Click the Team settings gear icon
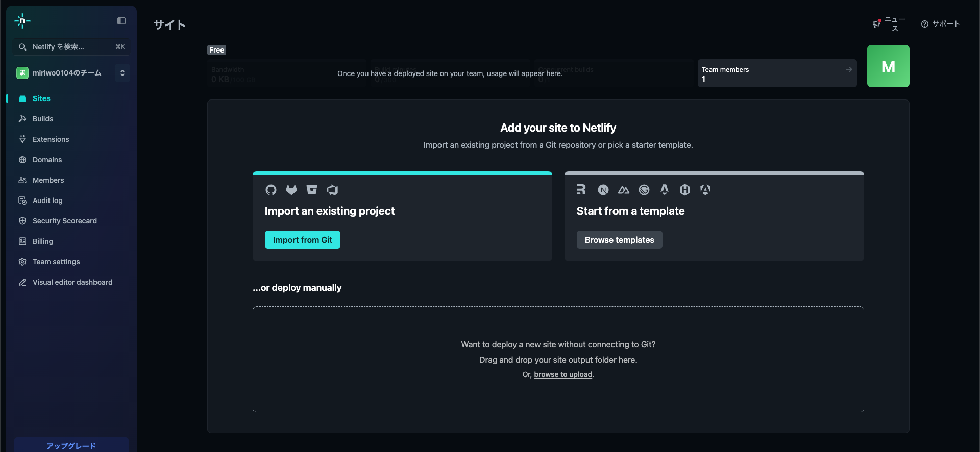 click(x=22, y=262)
